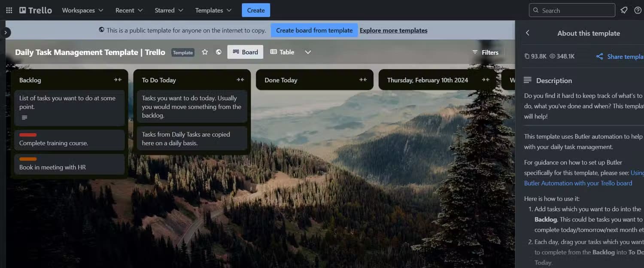
Task: Click the public visibility globe icon
Action: 219,52
